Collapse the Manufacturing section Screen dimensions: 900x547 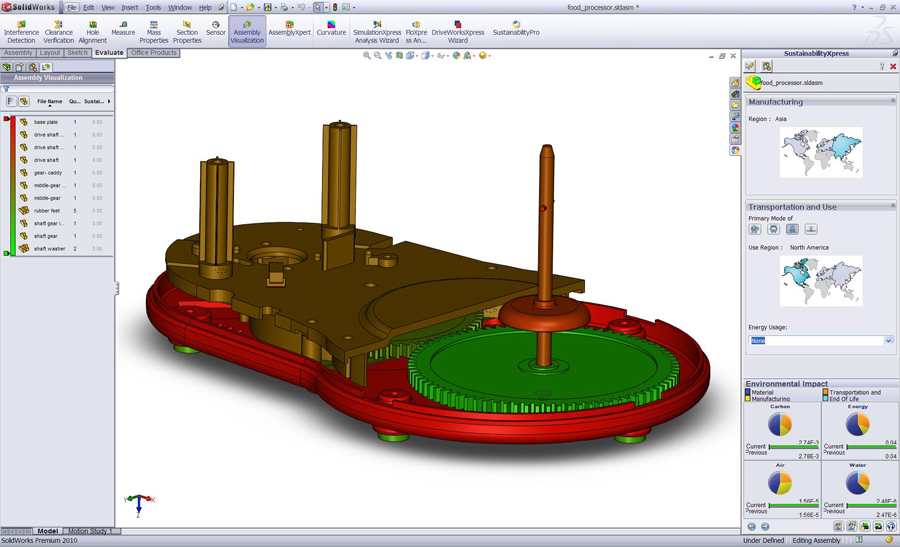click(x=893, y=101)
